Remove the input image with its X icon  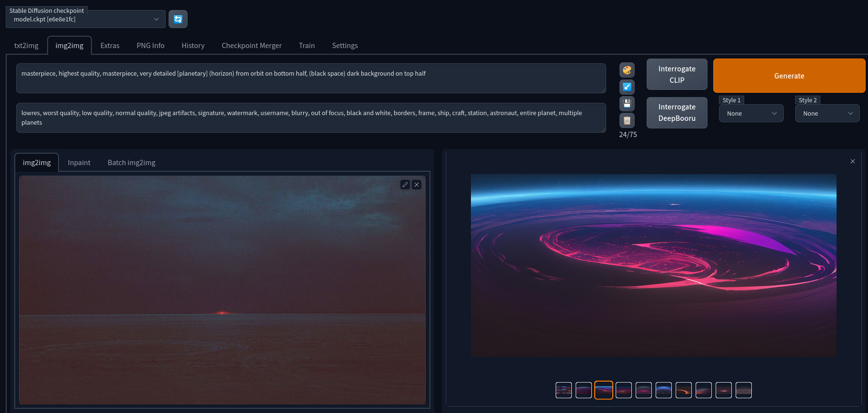pyautogui.click(x=417, y=185)
